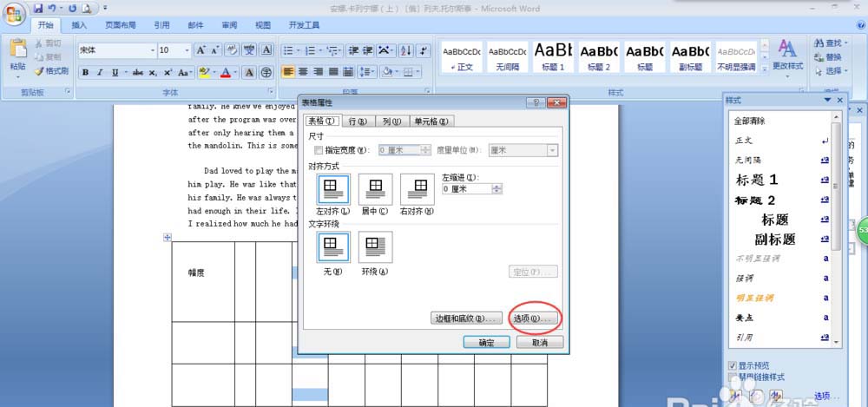This screenshot has width=868, height=407.
Task: Open the font size dropdown
Action: (187, 50)
